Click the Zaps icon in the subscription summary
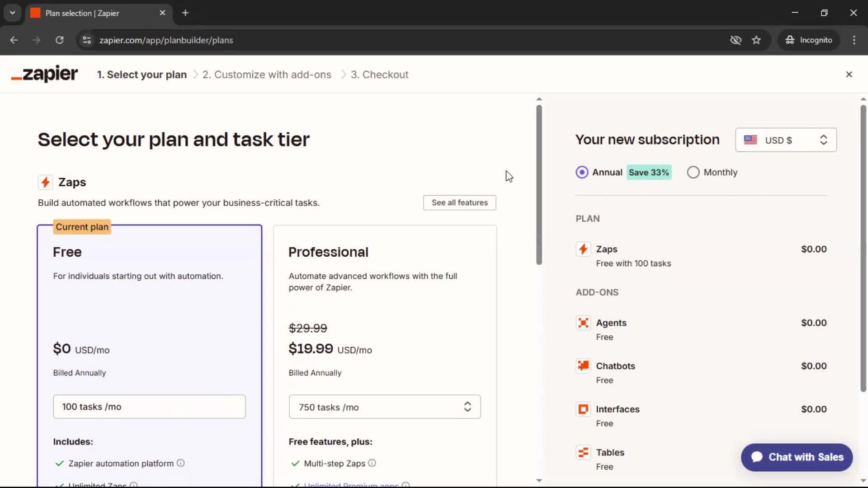 [583, 249]
